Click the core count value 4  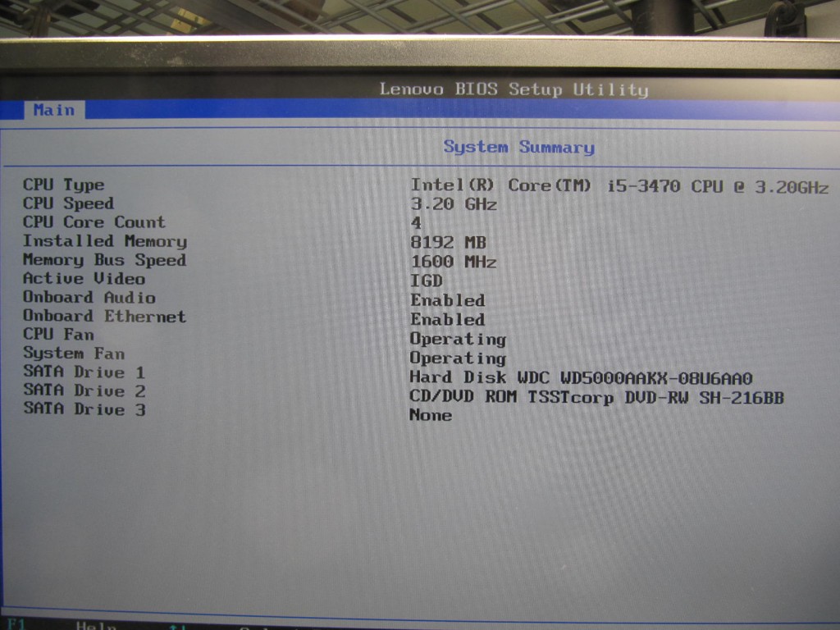point(416,223)
